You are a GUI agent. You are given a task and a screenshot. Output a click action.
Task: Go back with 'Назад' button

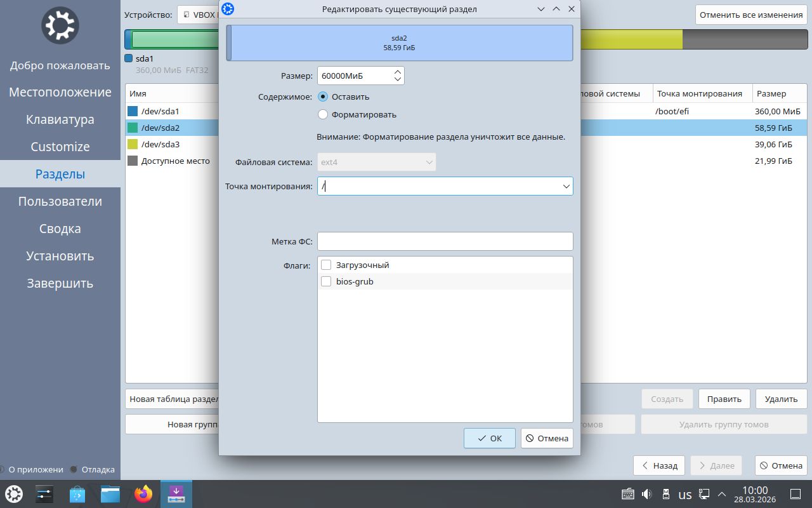click(x=659, y=465)
